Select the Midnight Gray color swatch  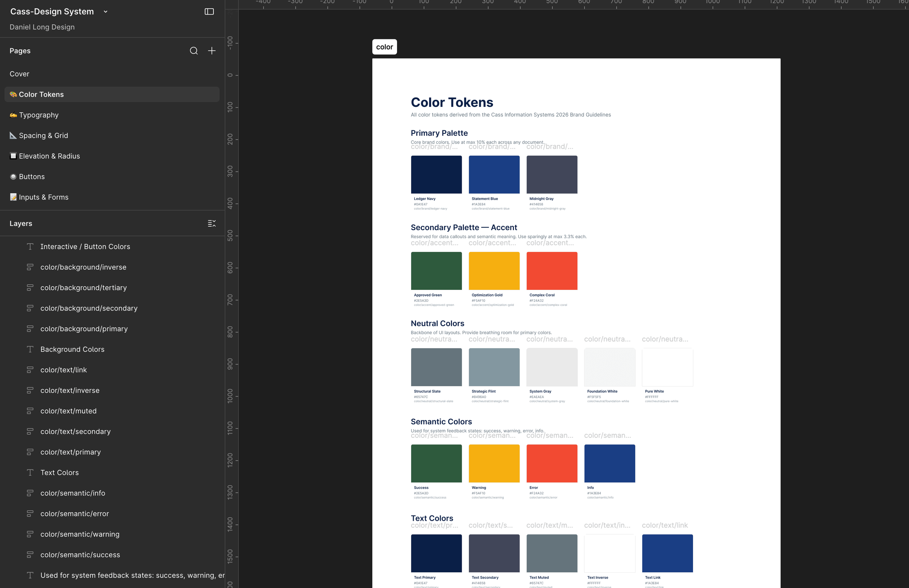coord(552,175)
